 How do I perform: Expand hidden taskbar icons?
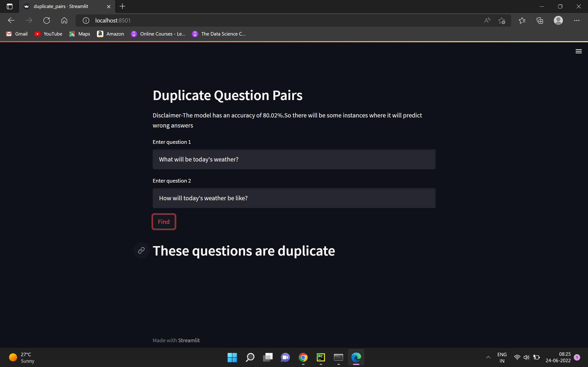(x=488, y=357)
